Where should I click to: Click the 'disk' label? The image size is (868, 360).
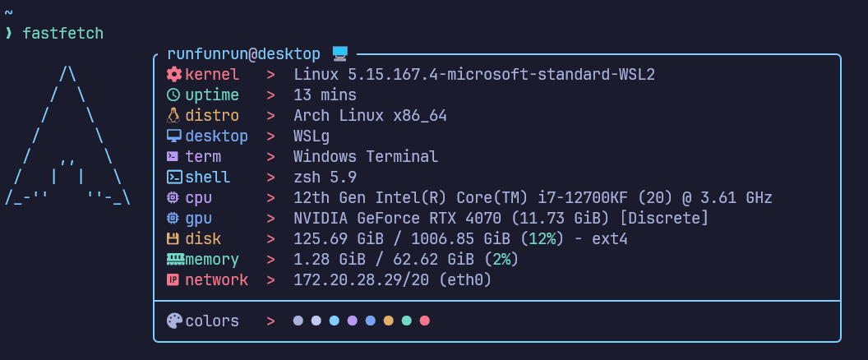coord(203,238)
